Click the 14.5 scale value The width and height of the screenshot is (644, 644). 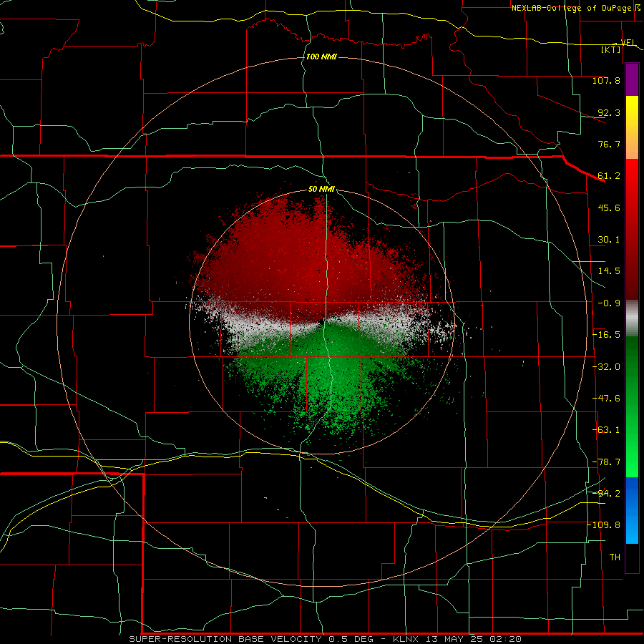[609, 271]
